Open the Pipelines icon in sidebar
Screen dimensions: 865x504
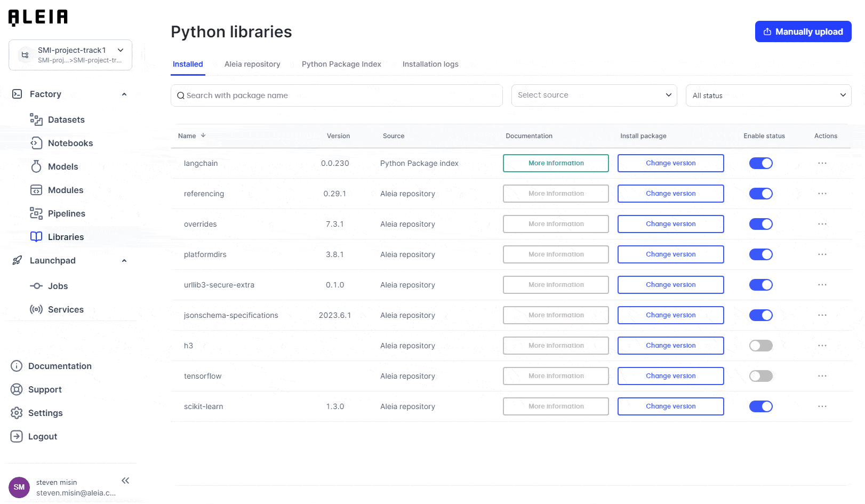(x=36, y=213)
